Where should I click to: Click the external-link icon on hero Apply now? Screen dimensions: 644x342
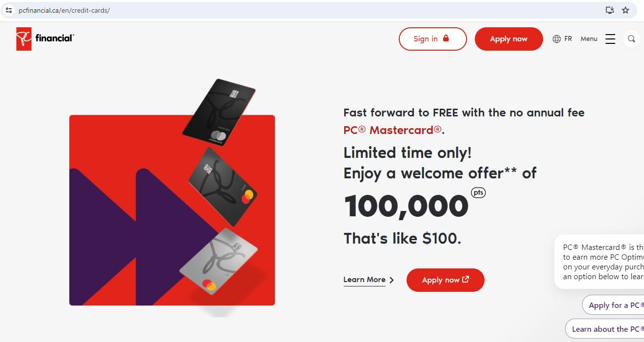(465, 279)
